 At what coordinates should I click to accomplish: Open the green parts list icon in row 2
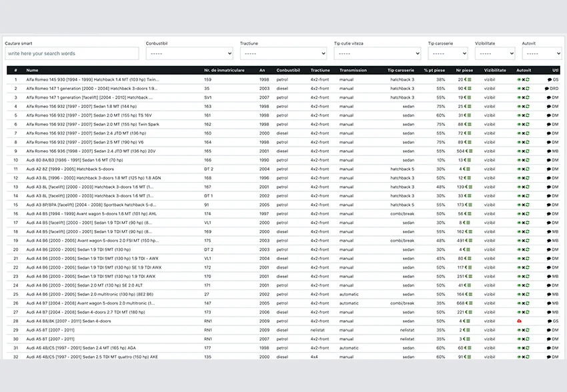470,89
